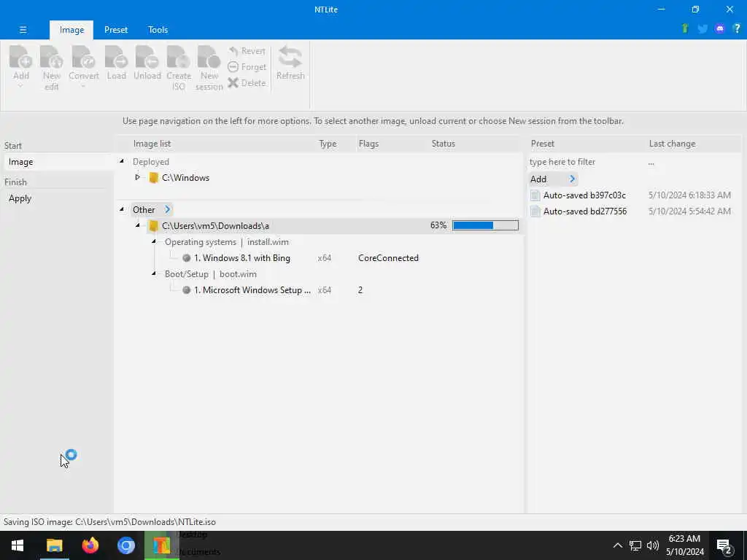Image resolution: width=747 pixels, height=560 pixels.
Task: Collapse Operating systems install.wim node
Action: (154, 241)
